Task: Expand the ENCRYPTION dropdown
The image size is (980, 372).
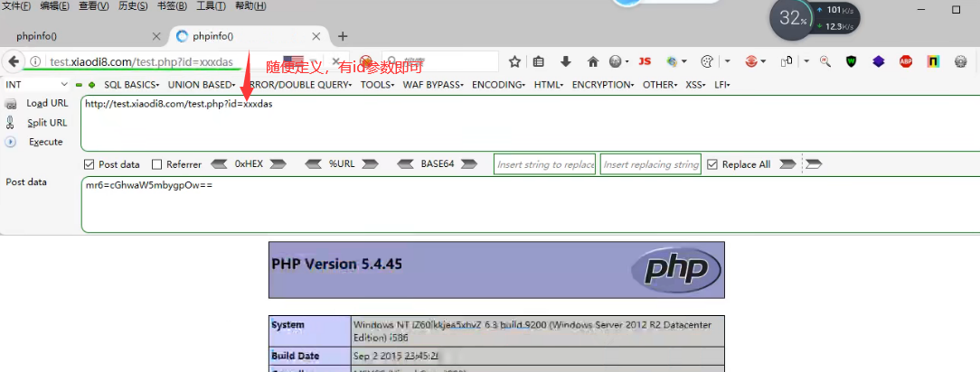Action: tap(603, 84)
